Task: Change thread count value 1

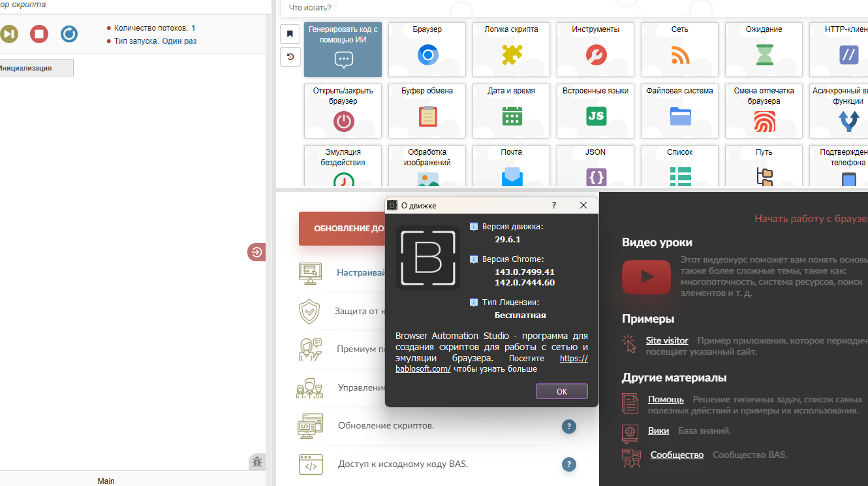Action: click(193, 28)
